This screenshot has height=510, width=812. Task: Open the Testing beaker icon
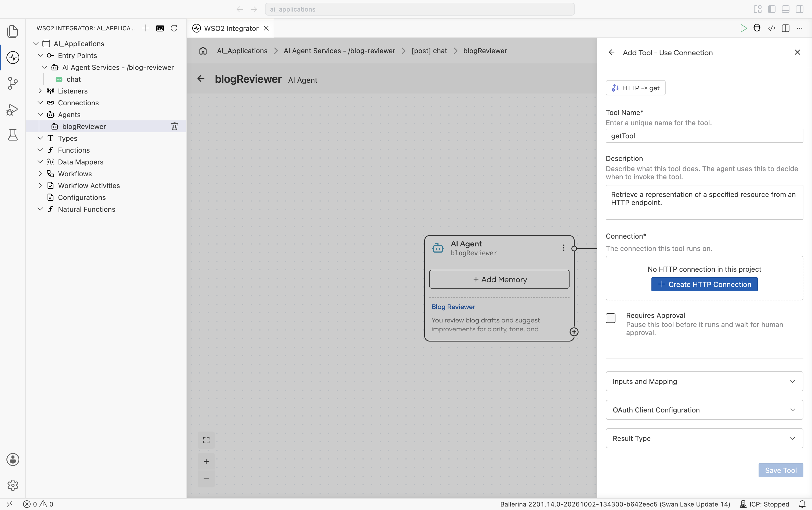(12, 135)
